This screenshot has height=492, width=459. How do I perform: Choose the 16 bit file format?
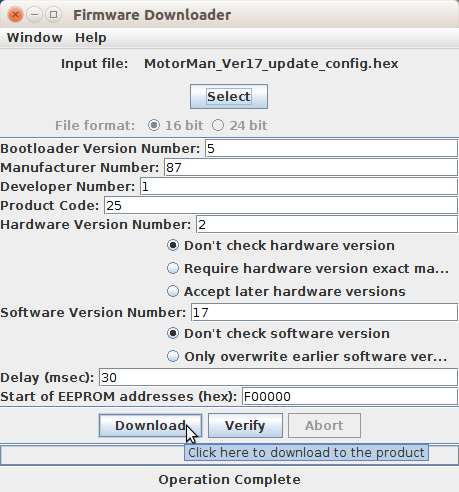coord(175,126)
